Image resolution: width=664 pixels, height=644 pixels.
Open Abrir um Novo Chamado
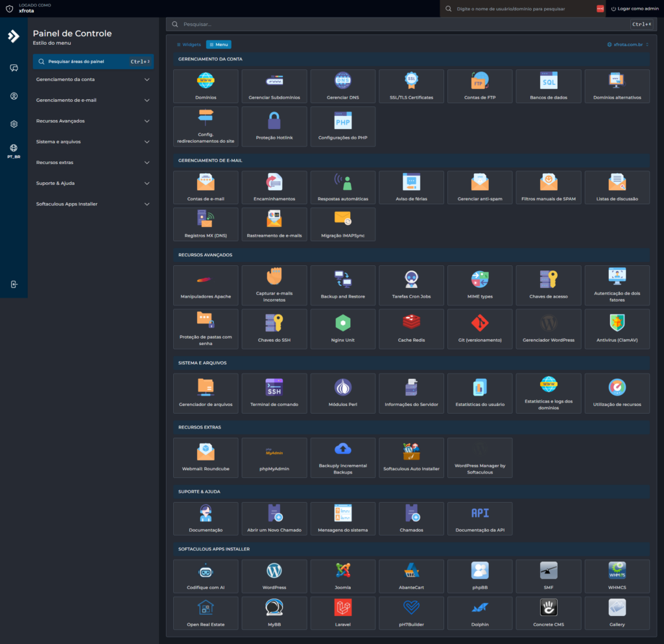274,519
